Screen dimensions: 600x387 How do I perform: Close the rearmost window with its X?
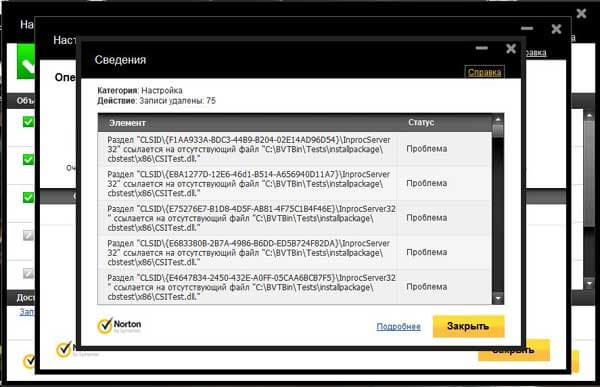[x=581, y=13]
